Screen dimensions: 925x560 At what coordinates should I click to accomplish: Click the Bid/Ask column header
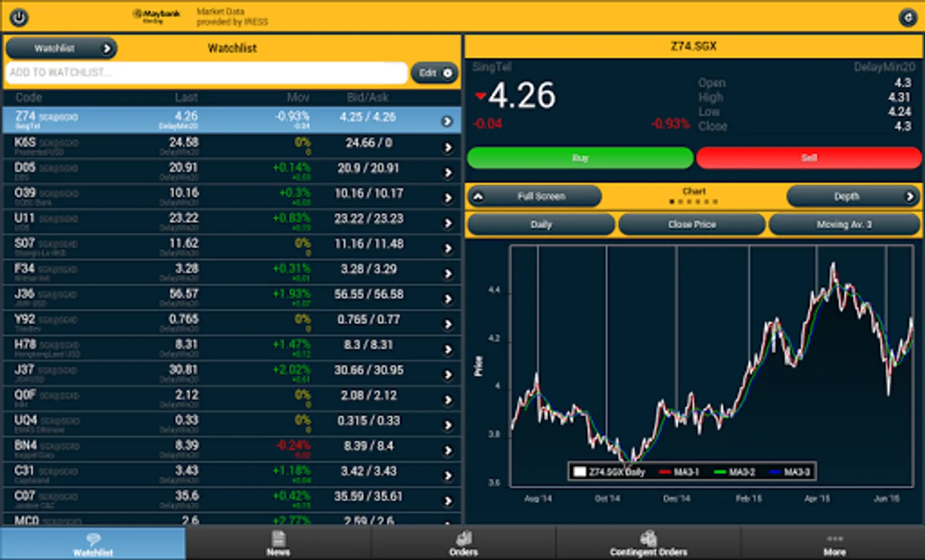click(368, 97)
